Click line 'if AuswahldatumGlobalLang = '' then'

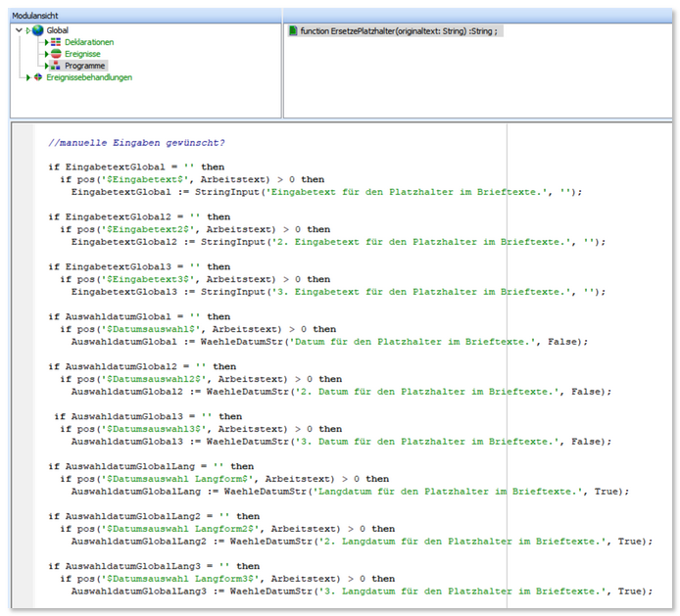(x=151, y=466)
